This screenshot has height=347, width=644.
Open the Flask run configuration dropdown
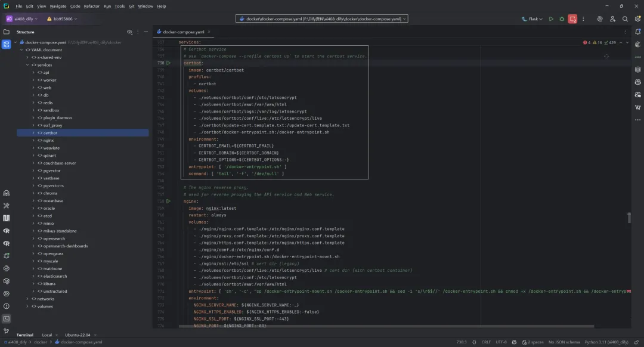coord(532,19)
